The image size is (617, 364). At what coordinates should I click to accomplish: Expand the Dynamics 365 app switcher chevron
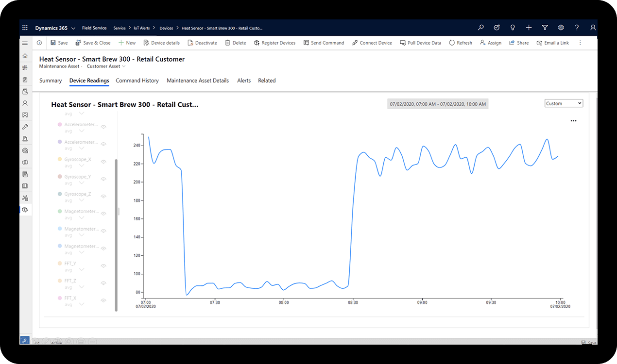tap(73, 28)
